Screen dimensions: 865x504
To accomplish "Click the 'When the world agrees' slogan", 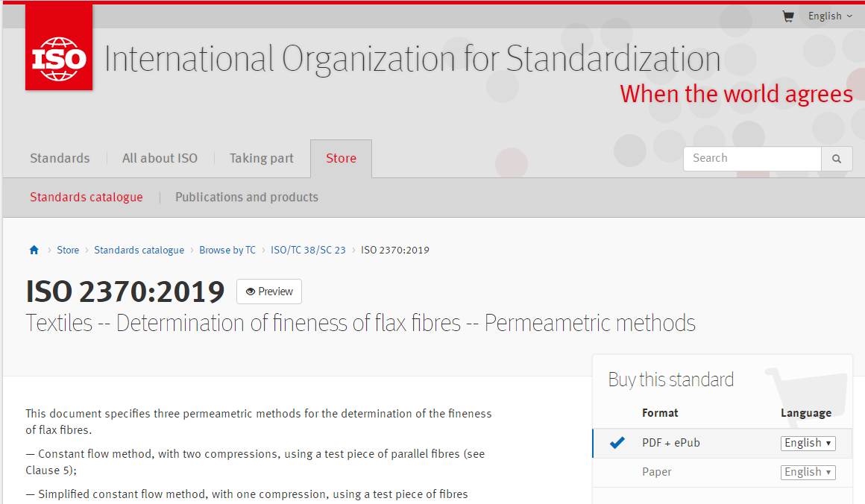I will click(x=737, y=94).
